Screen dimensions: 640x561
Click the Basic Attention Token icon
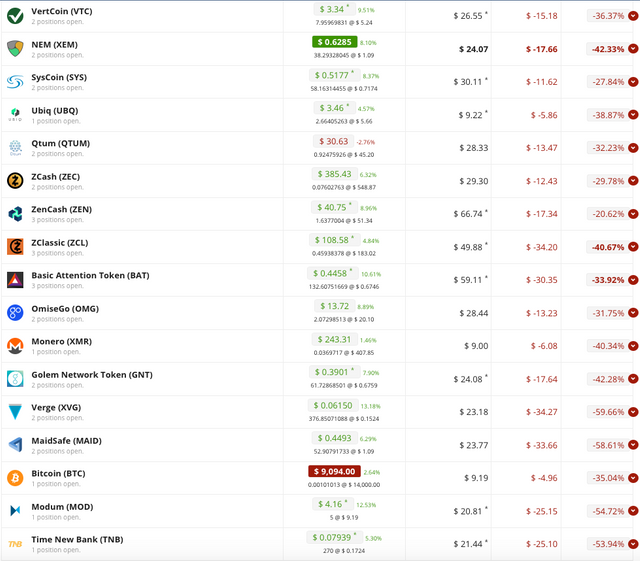15,280
